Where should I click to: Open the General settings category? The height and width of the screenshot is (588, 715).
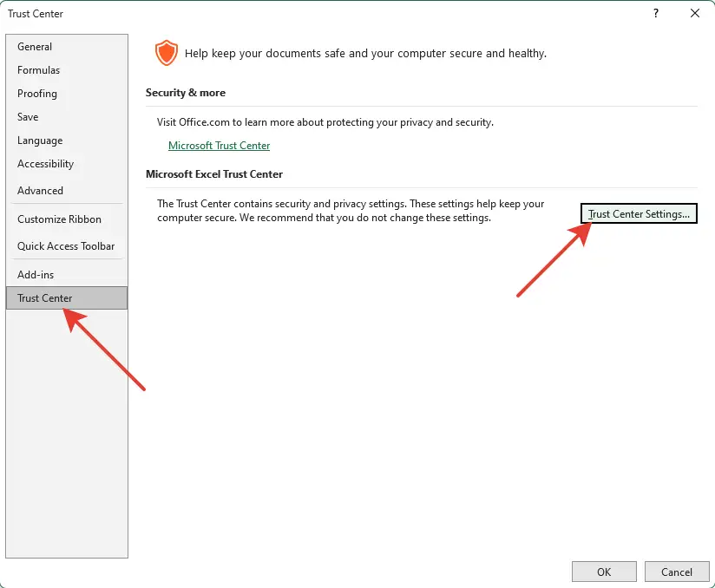click(35, 46)
